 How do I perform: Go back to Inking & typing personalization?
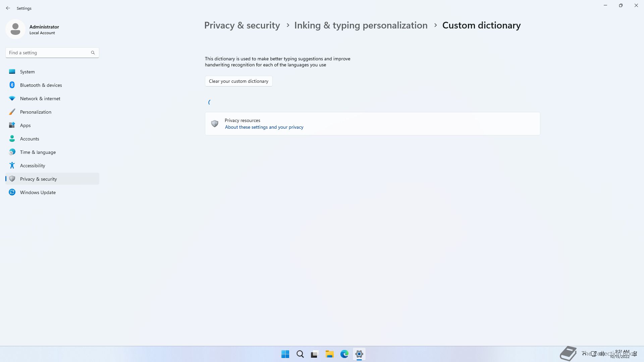pos(361,25)
